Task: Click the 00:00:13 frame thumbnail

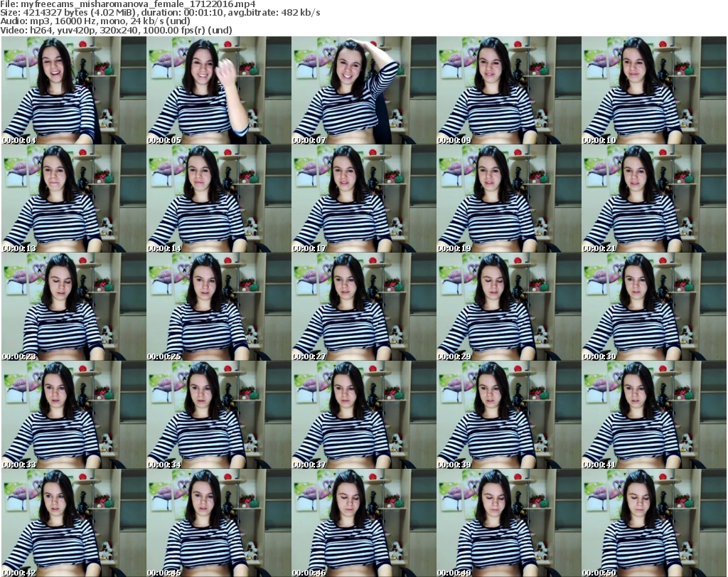Action: [x=73, y=199]
